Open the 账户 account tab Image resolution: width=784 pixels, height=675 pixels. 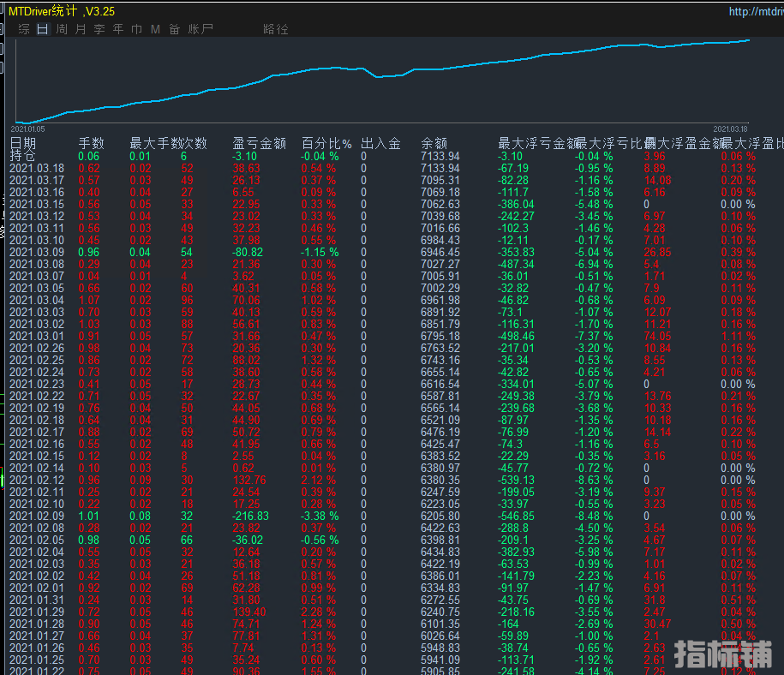[x=200, y=29]
